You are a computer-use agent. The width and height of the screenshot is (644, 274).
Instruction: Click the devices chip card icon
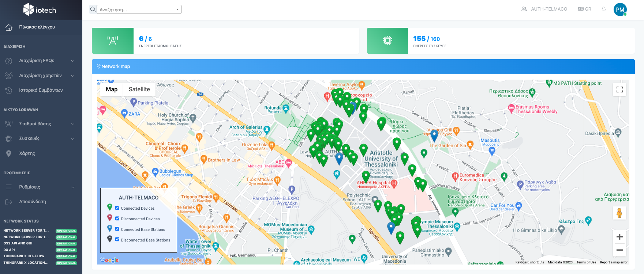387,41
